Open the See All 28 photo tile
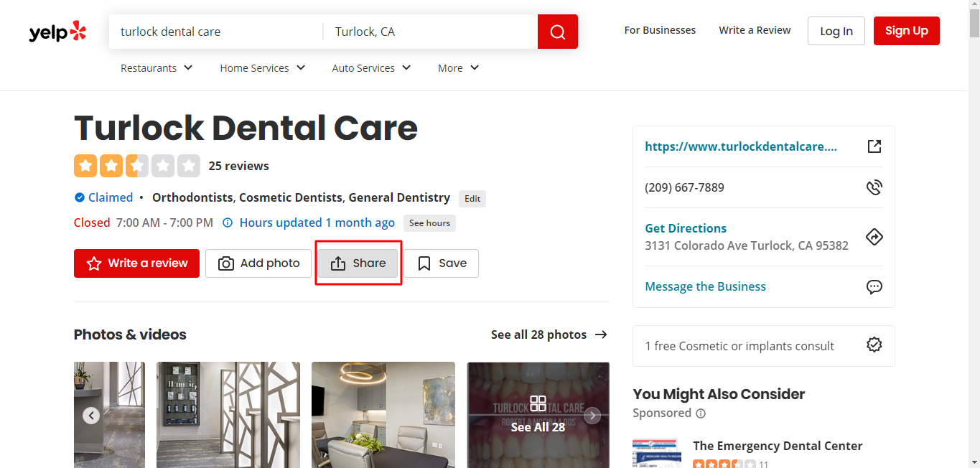980x468 pixels. 538,415
